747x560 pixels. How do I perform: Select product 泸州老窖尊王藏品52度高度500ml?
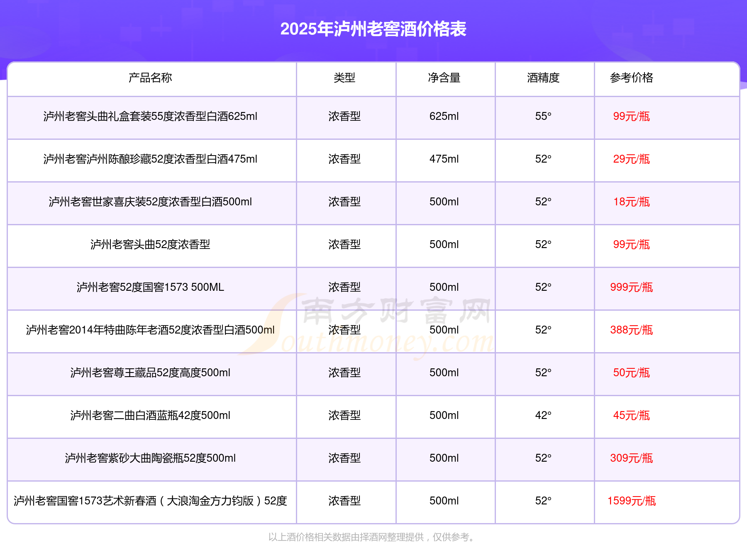(150, 373)
